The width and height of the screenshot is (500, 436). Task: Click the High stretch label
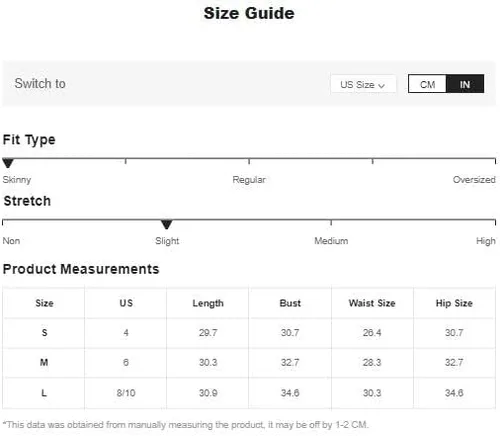click(486, 241)
